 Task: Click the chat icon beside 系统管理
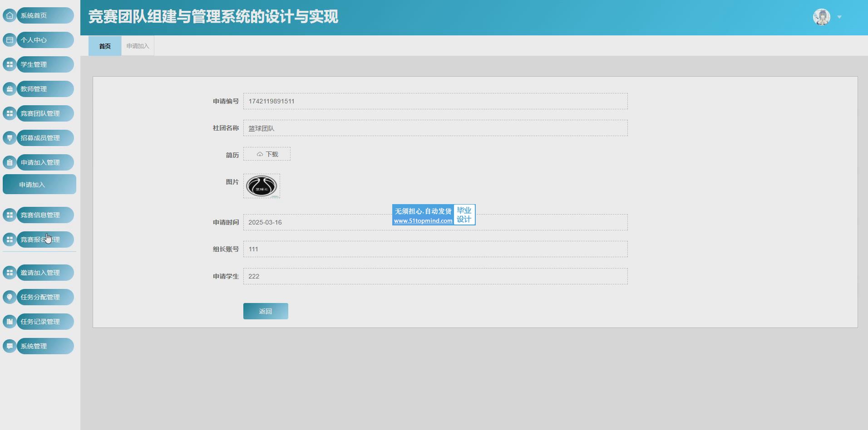click(10, 346)
